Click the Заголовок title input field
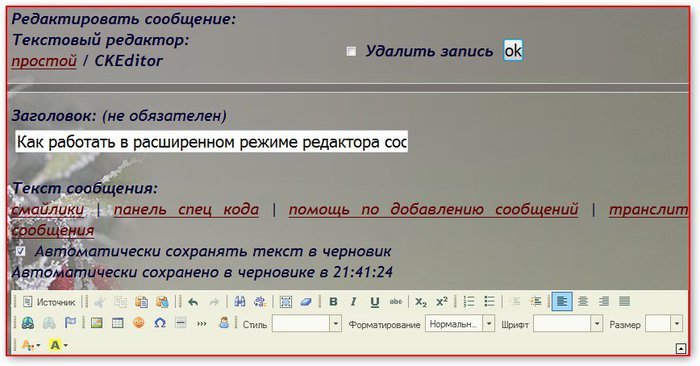Viewport: 700px width, 366px height. click(x=211, y=142)
